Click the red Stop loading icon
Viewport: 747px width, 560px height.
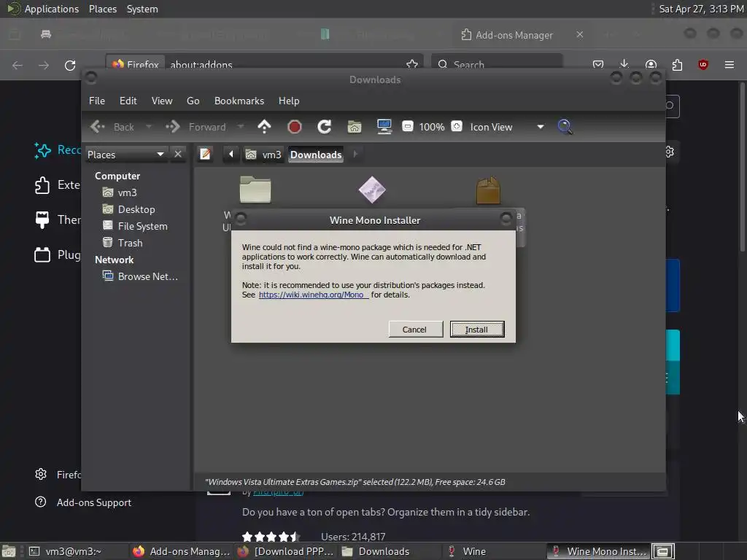coord(295,127)
